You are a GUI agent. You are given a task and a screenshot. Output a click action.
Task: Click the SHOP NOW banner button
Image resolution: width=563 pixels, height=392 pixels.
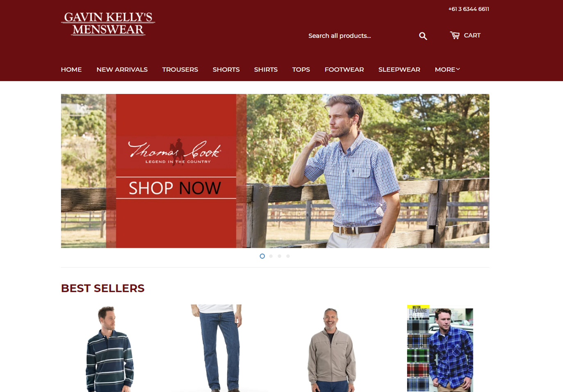click(x=176, y=188)
